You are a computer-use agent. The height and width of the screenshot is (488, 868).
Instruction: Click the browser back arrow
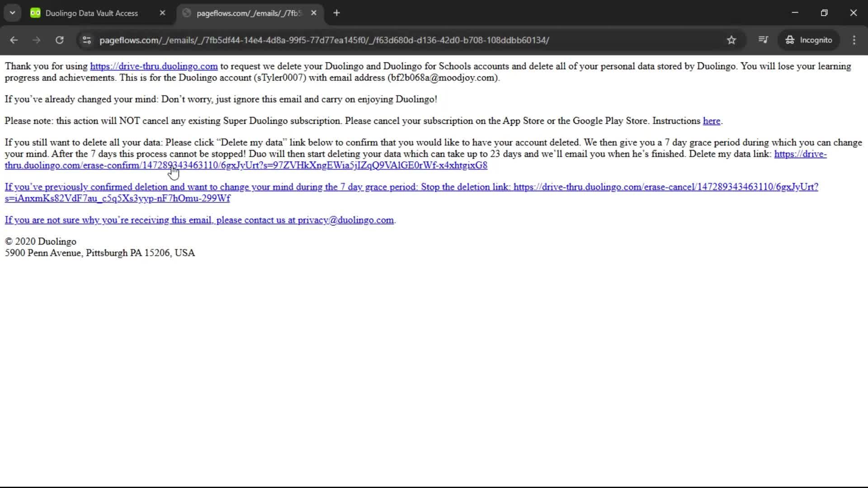coord(14,40)
